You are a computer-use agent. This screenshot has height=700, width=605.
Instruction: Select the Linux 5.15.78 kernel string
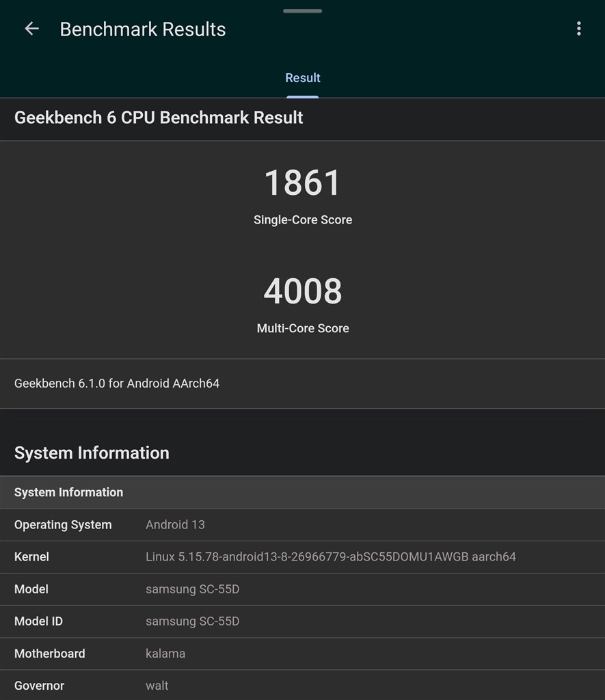click(x=331, y=557)
